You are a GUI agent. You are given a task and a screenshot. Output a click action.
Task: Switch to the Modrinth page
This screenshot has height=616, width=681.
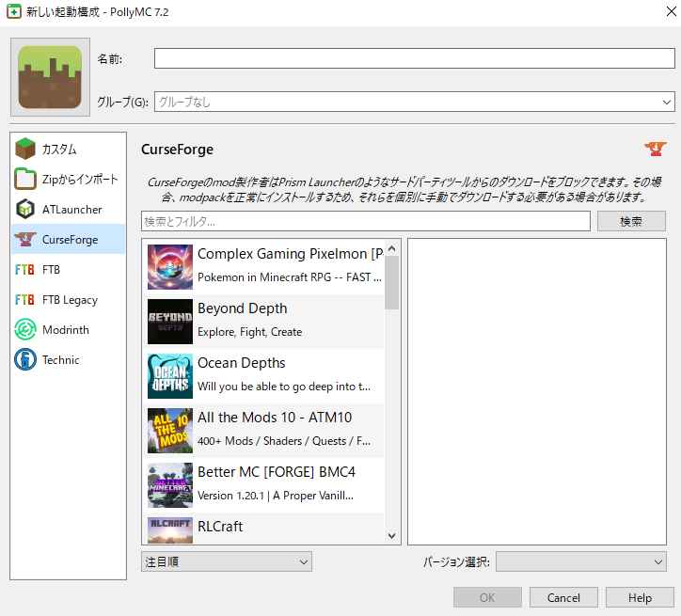tap(68, 329)
